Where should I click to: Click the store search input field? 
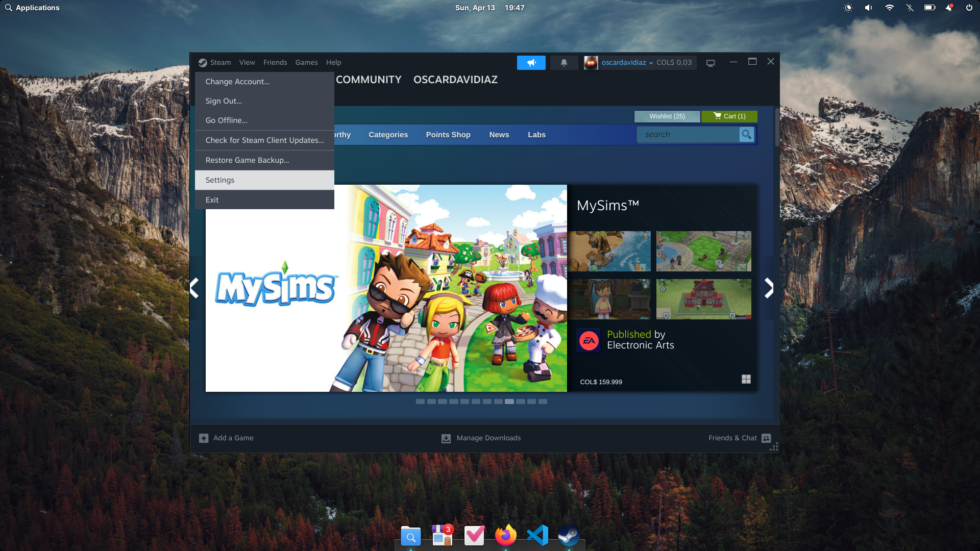[x=688, y=135]
